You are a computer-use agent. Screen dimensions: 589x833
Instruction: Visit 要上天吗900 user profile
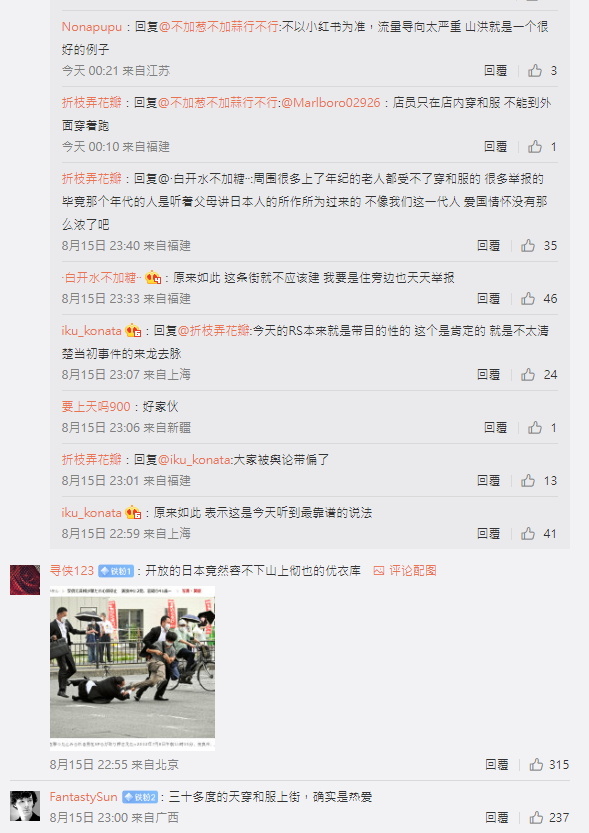[96, 406]
